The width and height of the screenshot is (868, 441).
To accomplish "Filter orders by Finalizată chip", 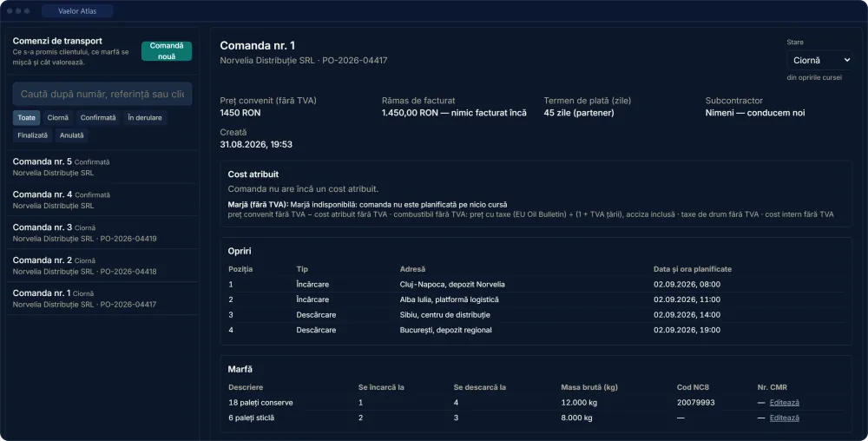I will click(33, 135).
